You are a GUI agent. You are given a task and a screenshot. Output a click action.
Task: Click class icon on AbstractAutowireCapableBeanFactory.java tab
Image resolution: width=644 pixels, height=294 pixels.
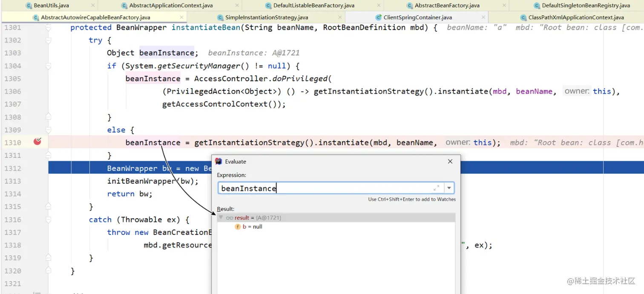pyautogui.click(x=36, y=17)
